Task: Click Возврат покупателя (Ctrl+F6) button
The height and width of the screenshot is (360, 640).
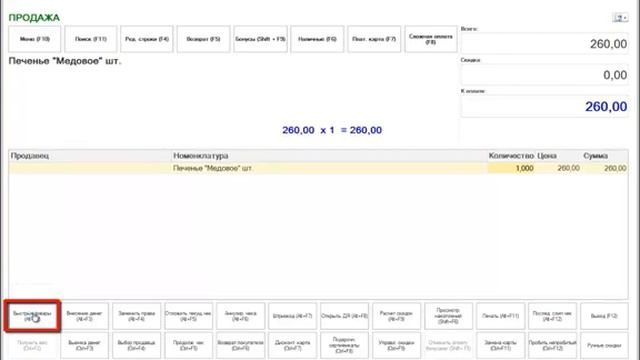Action: click(240, 345)
